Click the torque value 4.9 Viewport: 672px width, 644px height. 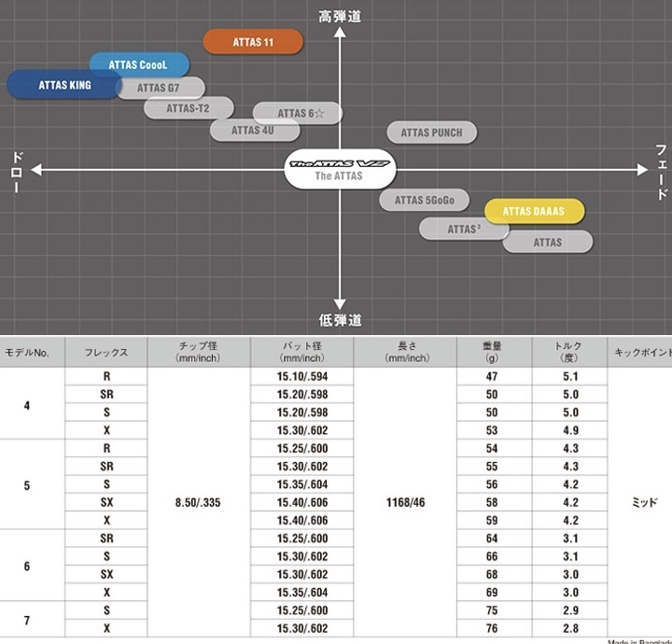pos(570,430)
